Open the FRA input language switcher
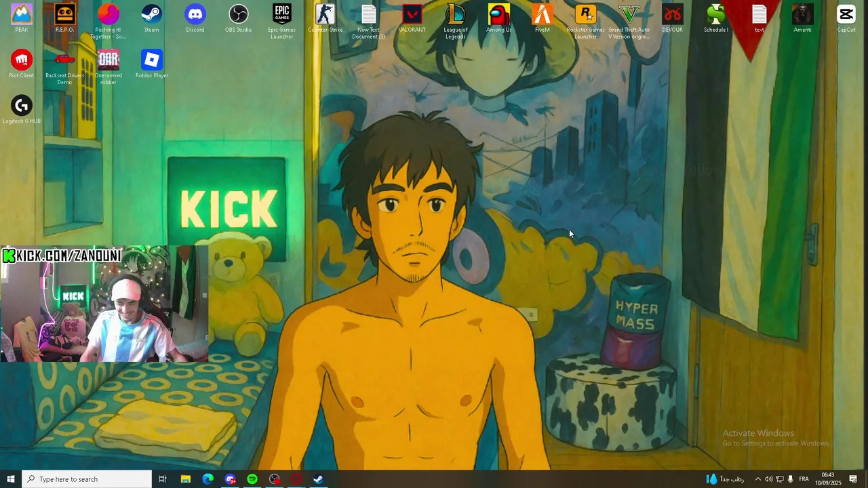868x488 pixels. click(x=804, y=479)
